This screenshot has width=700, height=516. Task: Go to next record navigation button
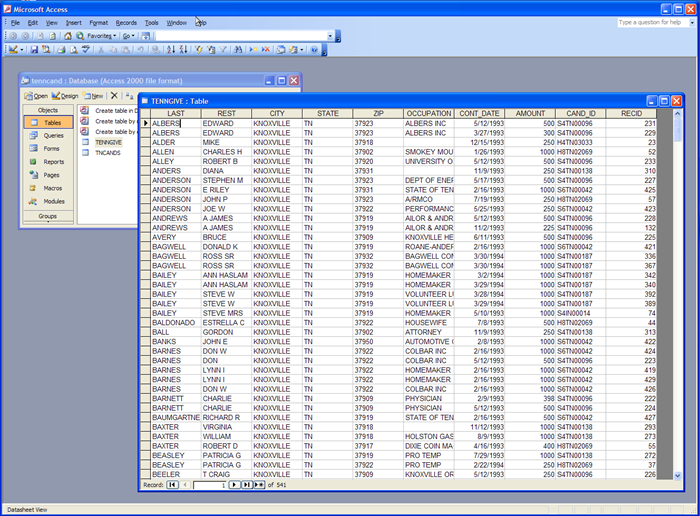(234, 485)
